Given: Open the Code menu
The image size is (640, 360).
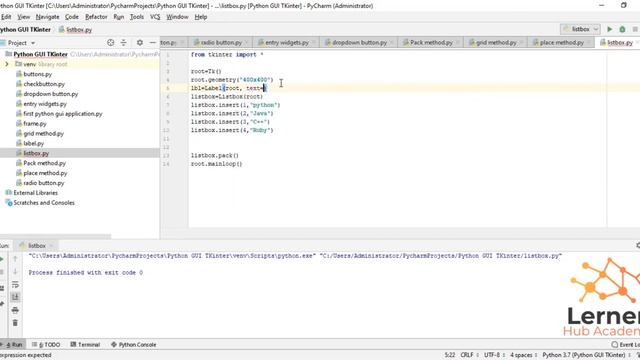Looking at the screenshot, I should [x=71, y=17].
